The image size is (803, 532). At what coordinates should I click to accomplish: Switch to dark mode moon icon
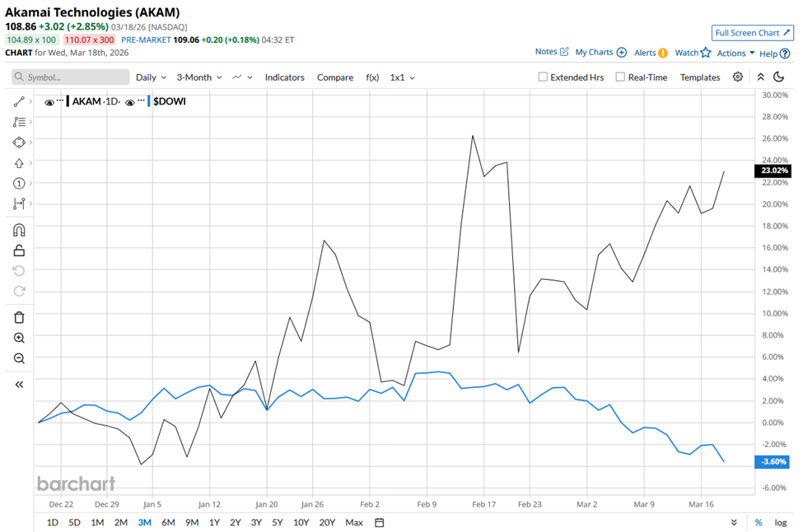780,77
